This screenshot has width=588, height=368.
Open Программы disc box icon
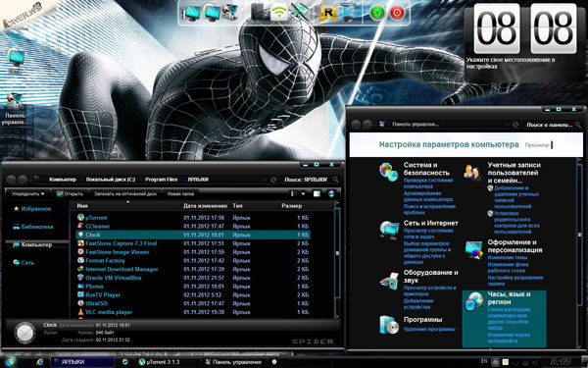pyautogui.click(x=388, y=325)
